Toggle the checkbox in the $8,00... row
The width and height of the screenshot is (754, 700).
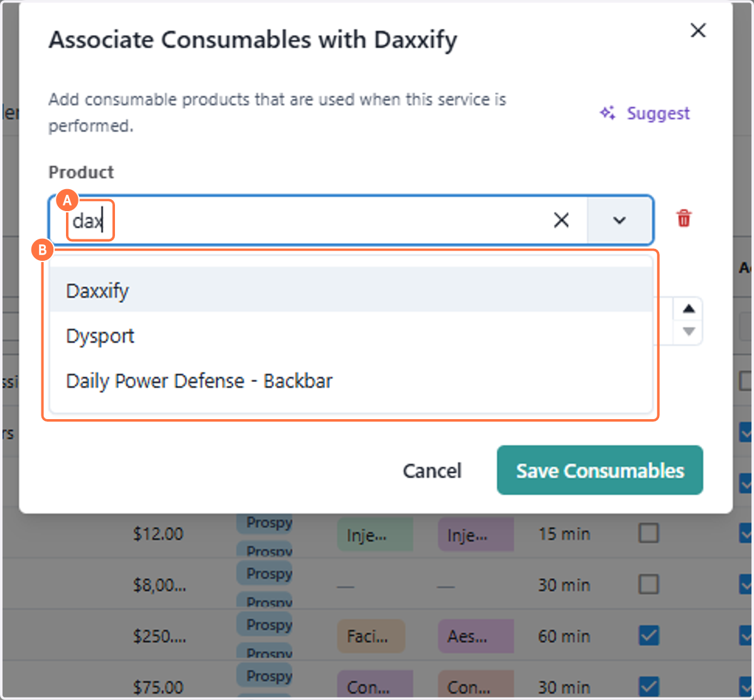[x=648, y=584]
